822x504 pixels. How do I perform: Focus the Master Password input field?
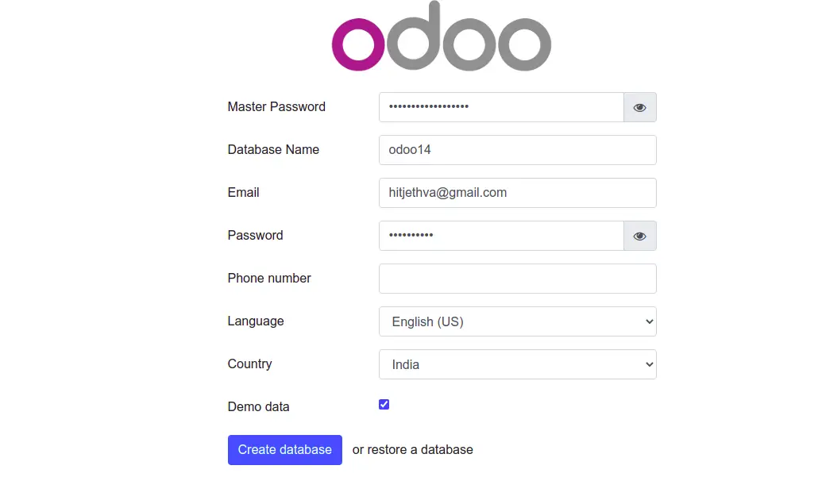point(501,107)
